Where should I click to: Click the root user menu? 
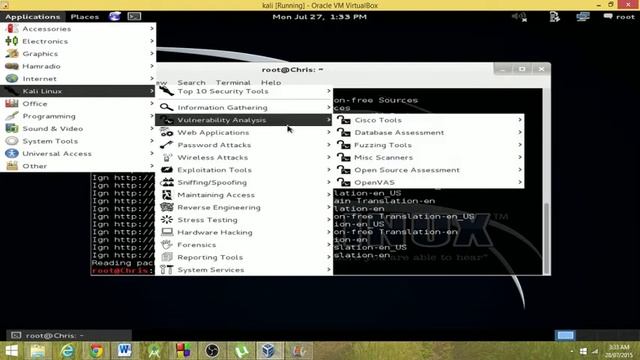(619, 16)
